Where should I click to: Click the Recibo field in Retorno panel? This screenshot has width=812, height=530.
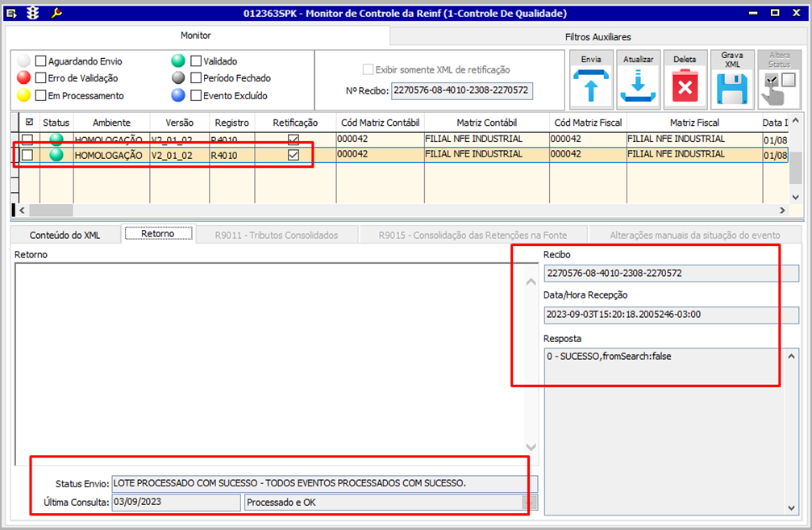click(671, 273)
